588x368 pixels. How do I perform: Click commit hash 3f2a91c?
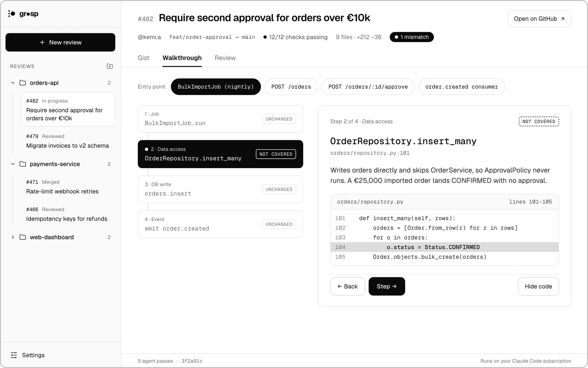click(192, 361)
